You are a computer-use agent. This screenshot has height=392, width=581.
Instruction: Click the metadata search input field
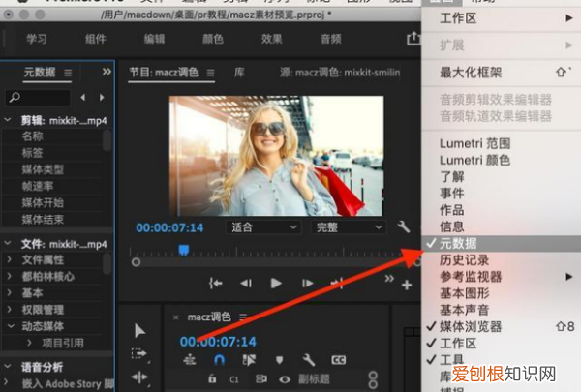pyautogui.click(x=38, y=98)
